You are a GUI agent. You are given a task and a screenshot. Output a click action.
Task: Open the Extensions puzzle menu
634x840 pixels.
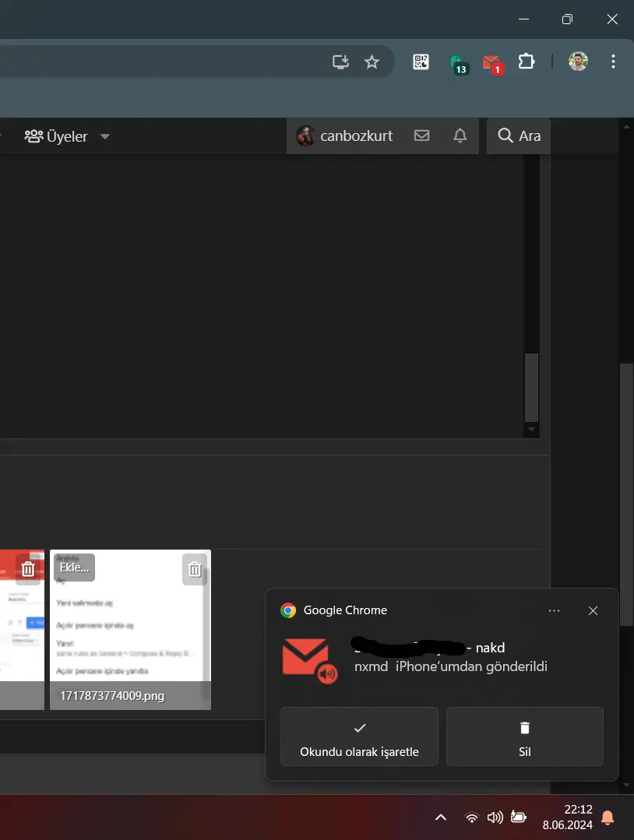pyautogui.click(x=527, y=62)
